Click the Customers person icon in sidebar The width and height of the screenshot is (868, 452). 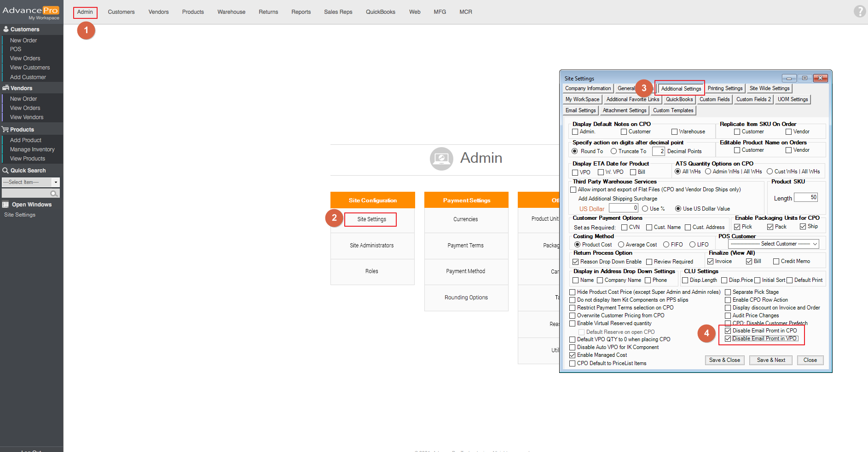click(x=6, y=29)
